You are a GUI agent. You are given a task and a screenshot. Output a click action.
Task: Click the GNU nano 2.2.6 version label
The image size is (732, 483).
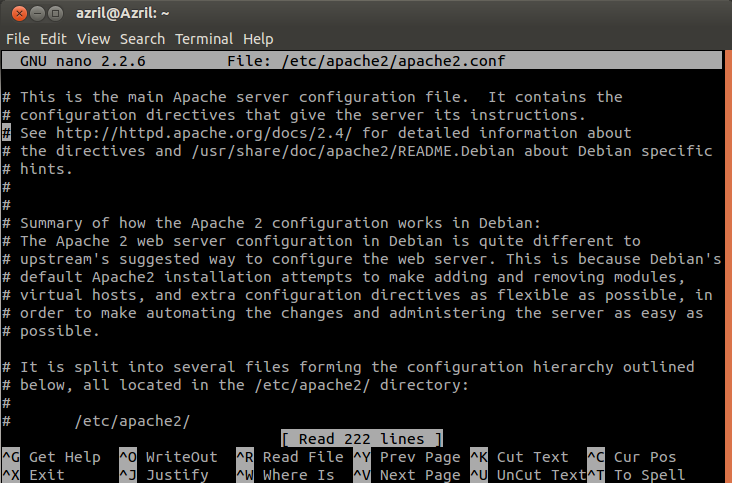coord(83,61)
